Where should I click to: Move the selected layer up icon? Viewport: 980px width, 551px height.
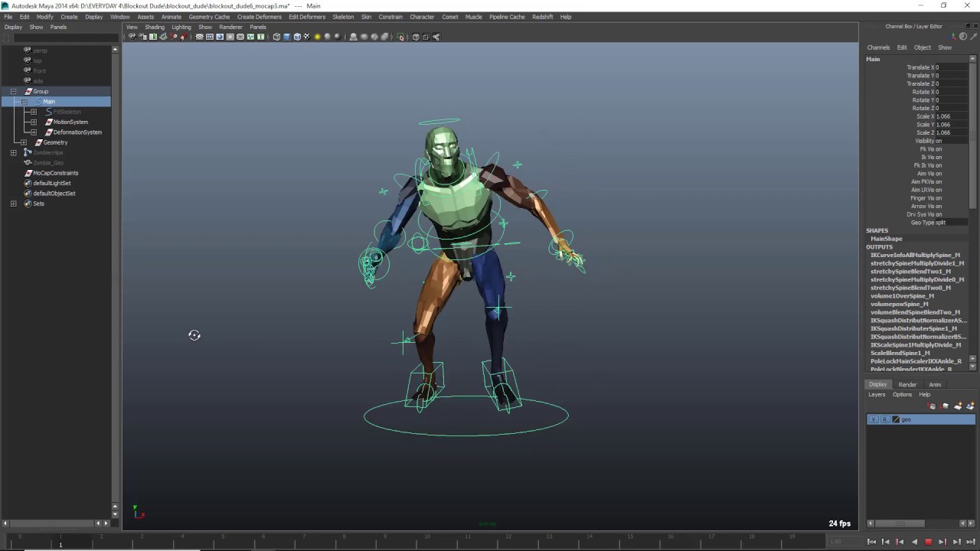tap(932, 406)
